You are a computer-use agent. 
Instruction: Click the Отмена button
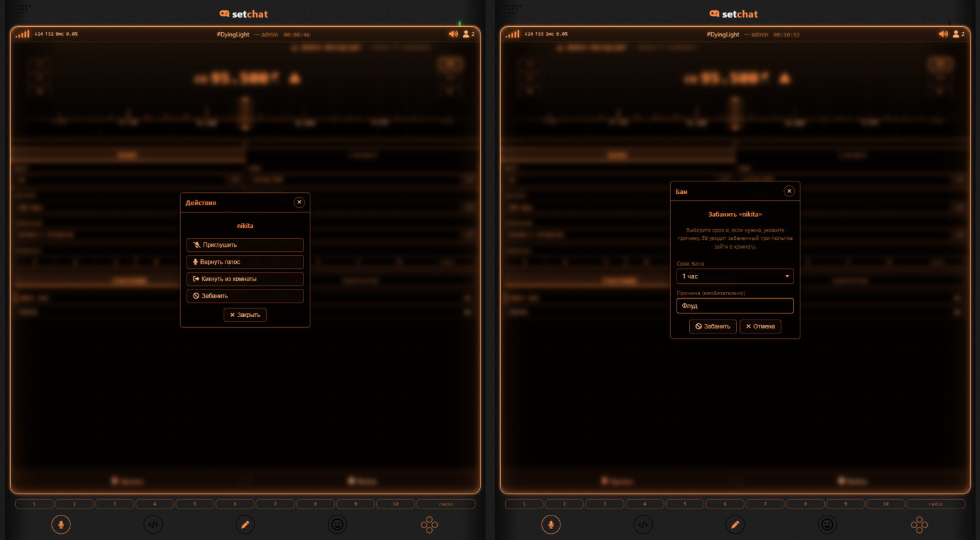click(x=760, y=327)
